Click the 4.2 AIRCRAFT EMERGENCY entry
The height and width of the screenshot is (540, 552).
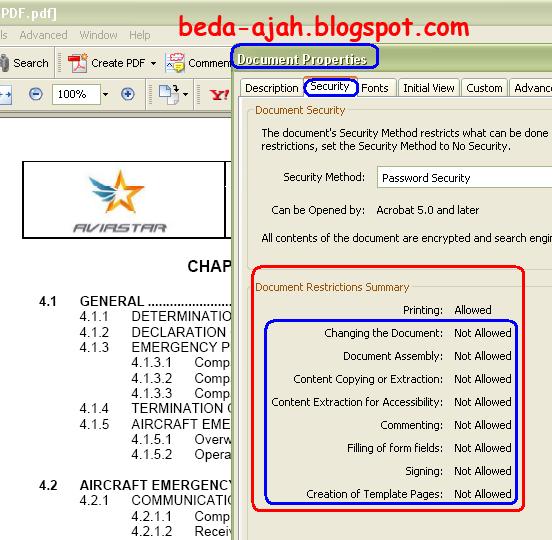(135, 485)
